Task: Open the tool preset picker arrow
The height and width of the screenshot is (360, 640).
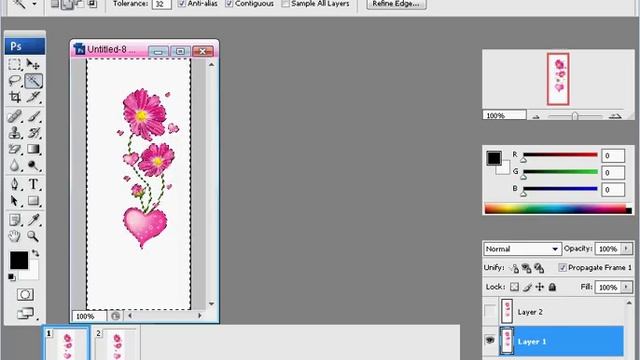Action: (x=35, y=4)
